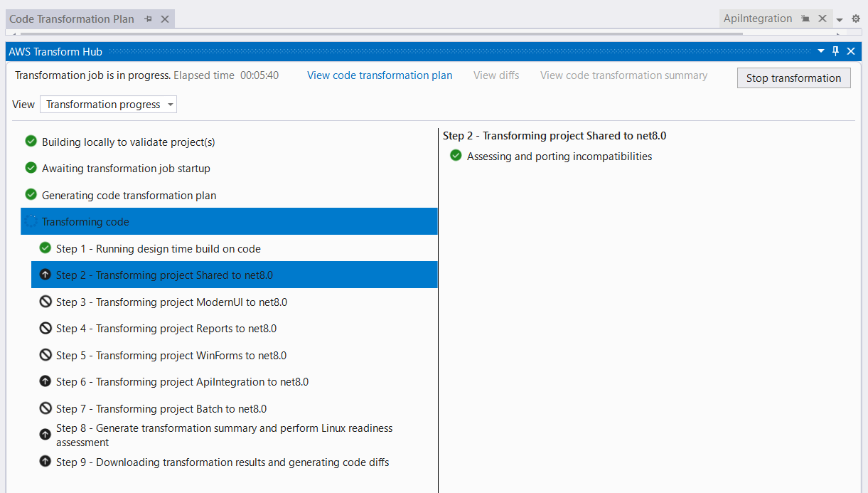This screenshot has height=493, width=868.
Task: Click the View diffs link
Action: pyautogui.click(x=496, y=75)
